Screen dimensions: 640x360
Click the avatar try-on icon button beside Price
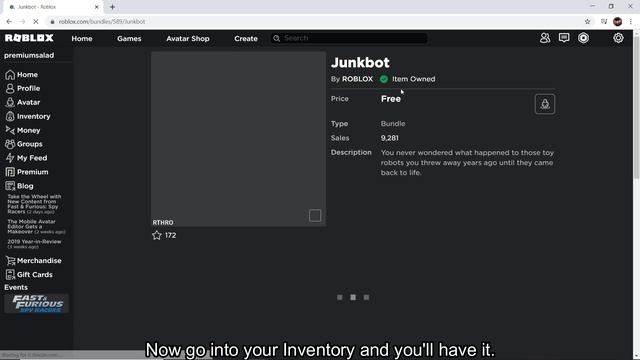[x=545, y=104]
